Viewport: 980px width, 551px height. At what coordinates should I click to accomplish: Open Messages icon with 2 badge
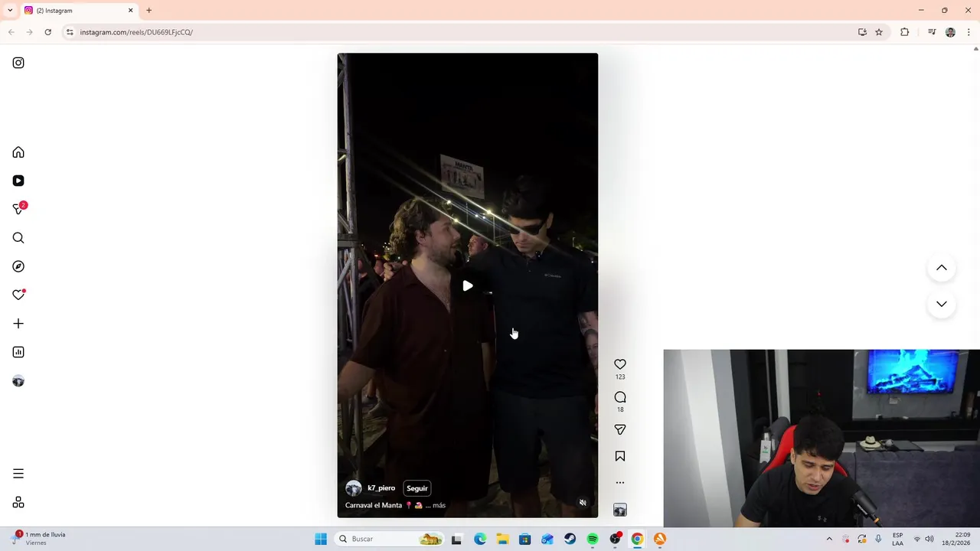click(x=18, y=209)
